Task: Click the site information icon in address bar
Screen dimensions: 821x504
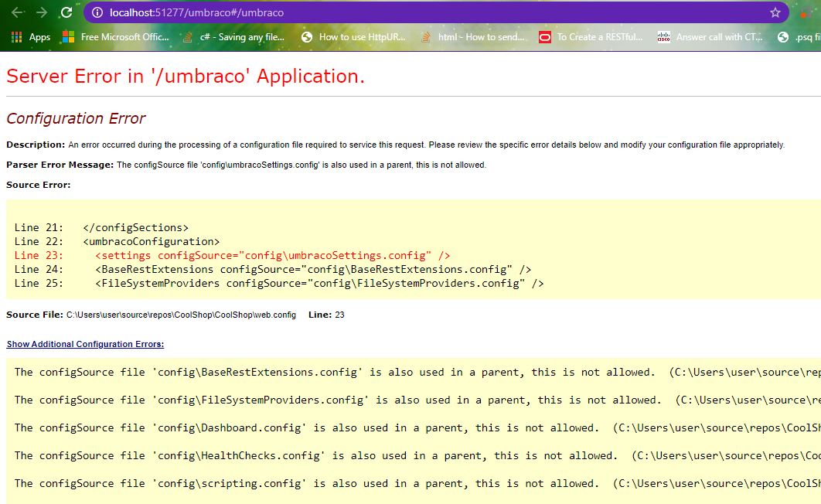Action: 97,12
